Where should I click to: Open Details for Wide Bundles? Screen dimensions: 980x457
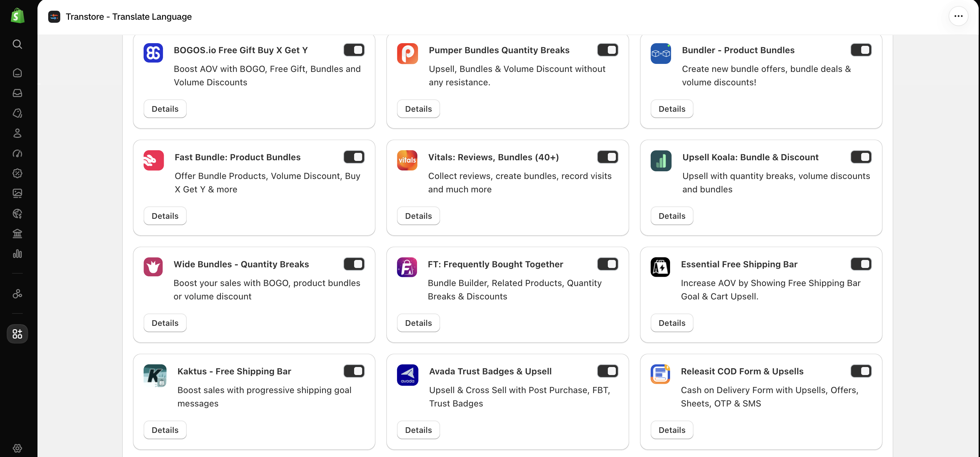tap(165, 323)
